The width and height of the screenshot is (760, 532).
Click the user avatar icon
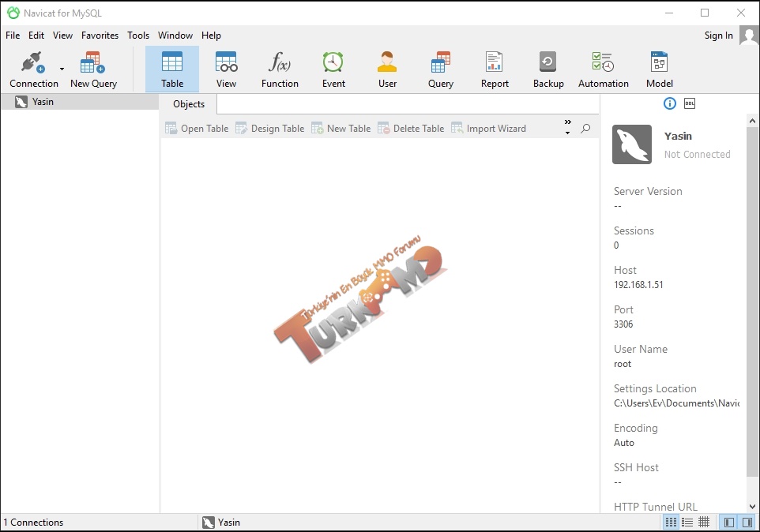pos(749,36)
